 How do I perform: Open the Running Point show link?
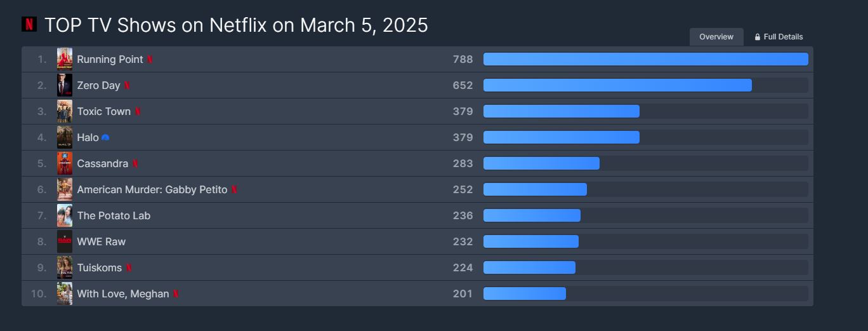click(110, 60)
